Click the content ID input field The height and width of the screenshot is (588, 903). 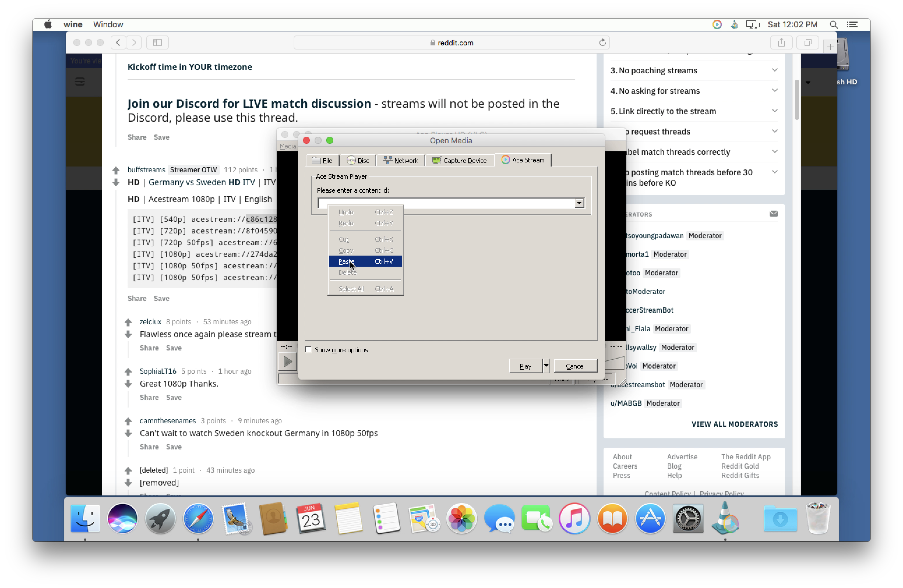coord(445,202)
